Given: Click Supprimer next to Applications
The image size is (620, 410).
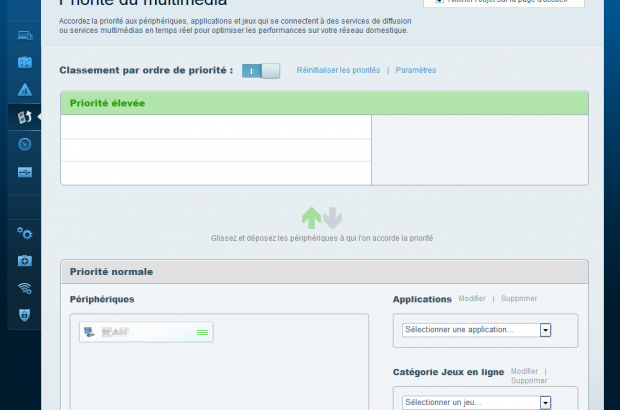Looking at the screenshot, I should point(520,299).
